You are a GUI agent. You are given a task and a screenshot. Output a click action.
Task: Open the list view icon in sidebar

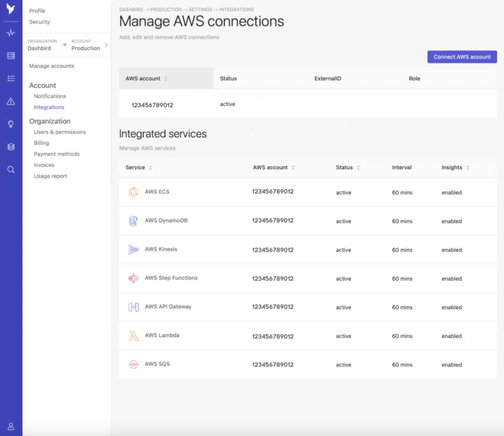pos(11,78)
